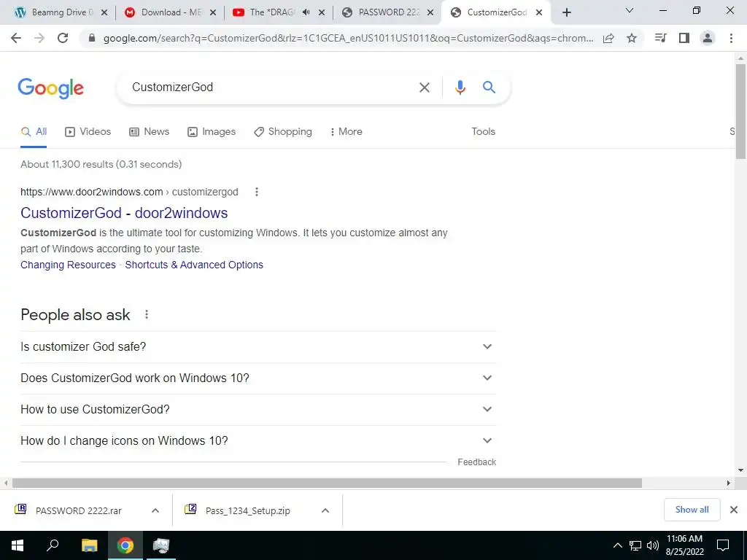Viewport: 747px width, 560px height.
Task: Open the Chrome three-dot menu
Action: [731, 38]
